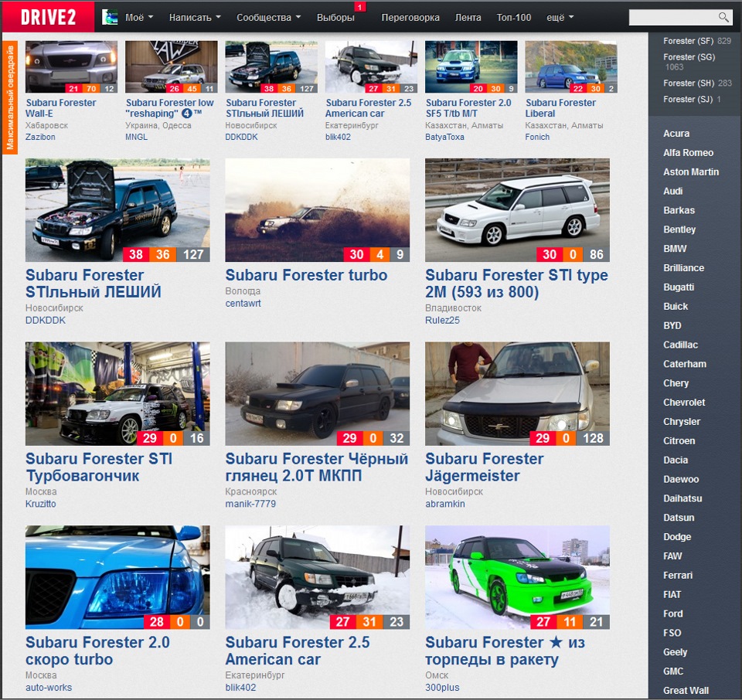The image size is (742, 700).
Task: Select Ferrari in brand list
Action: point(678,575)
